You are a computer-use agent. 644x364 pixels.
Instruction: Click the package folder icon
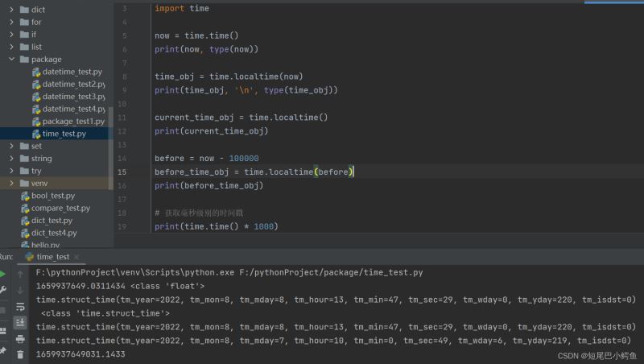click(x=24, y=59)
